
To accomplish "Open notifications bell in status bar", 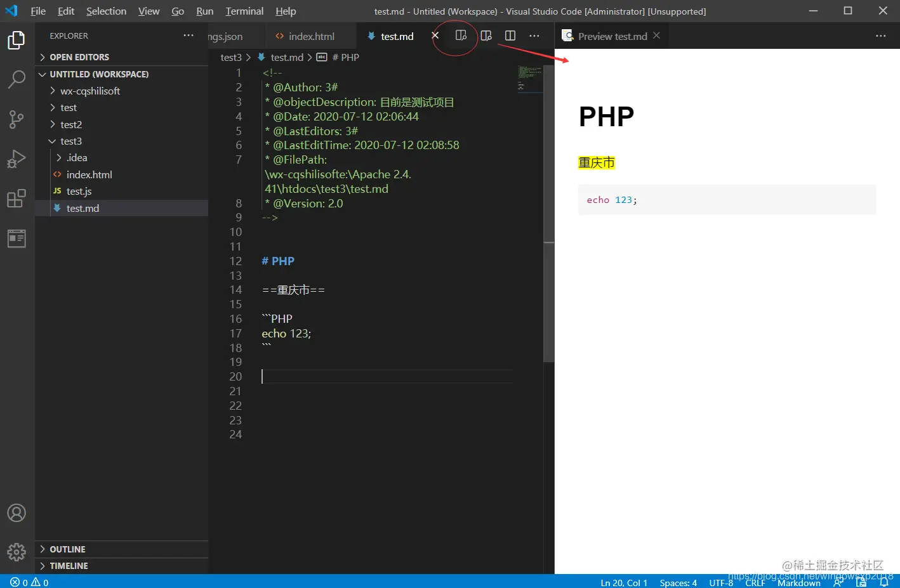I will [883, 582].
